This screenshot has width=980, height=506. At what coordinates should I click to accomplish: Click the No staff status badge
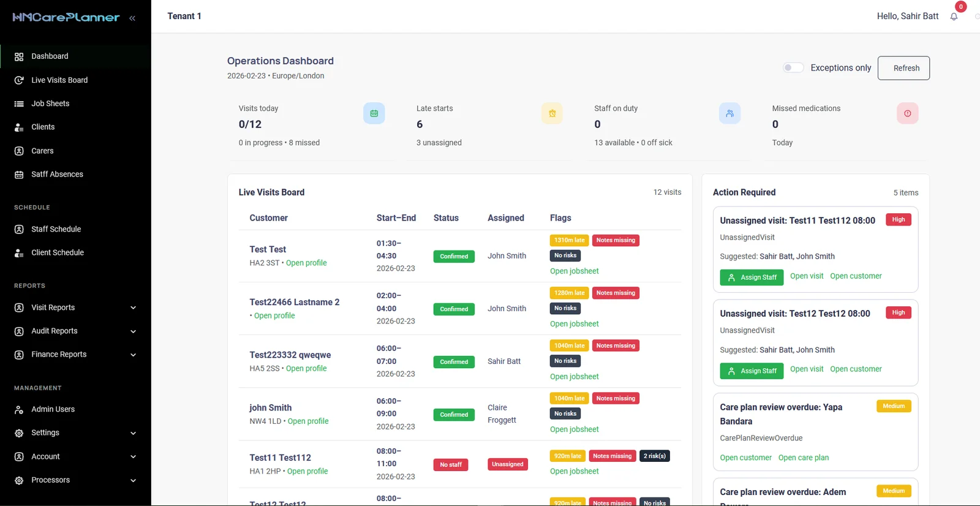click(451, 465)
